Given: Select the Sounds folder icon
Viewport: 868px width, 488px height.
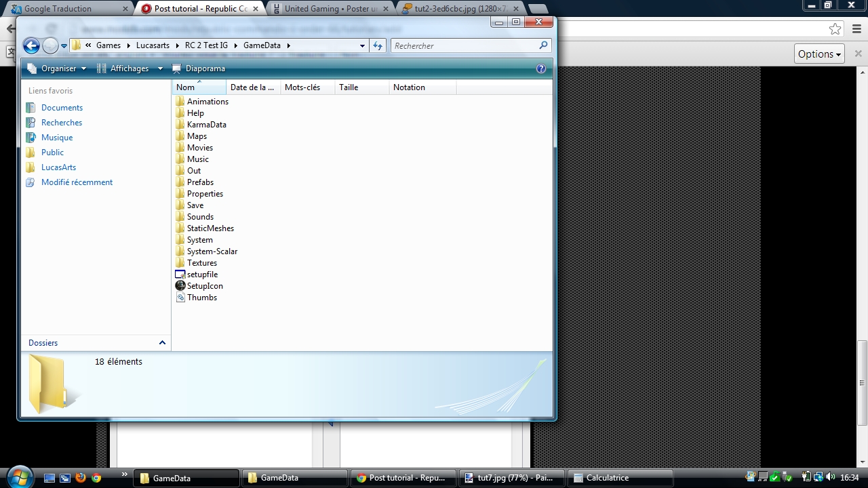Looking at the screenshot, I should [180, 217].
